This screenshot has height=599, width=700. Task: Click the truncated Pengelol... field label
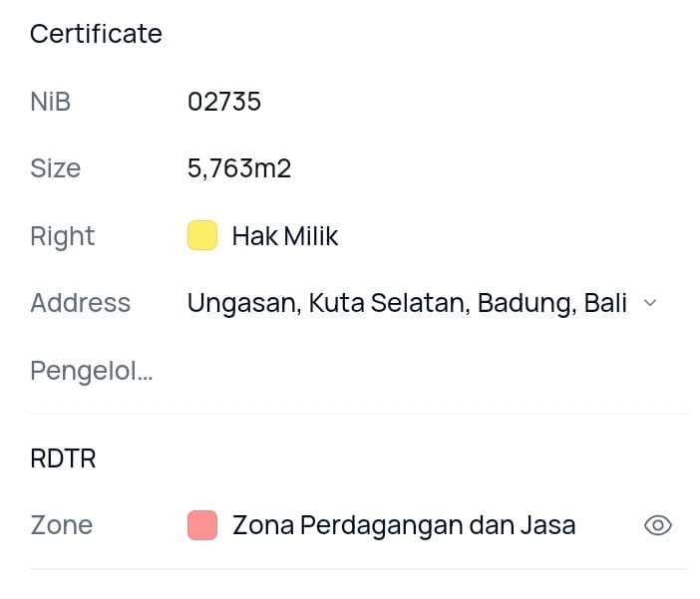(91, 371)
